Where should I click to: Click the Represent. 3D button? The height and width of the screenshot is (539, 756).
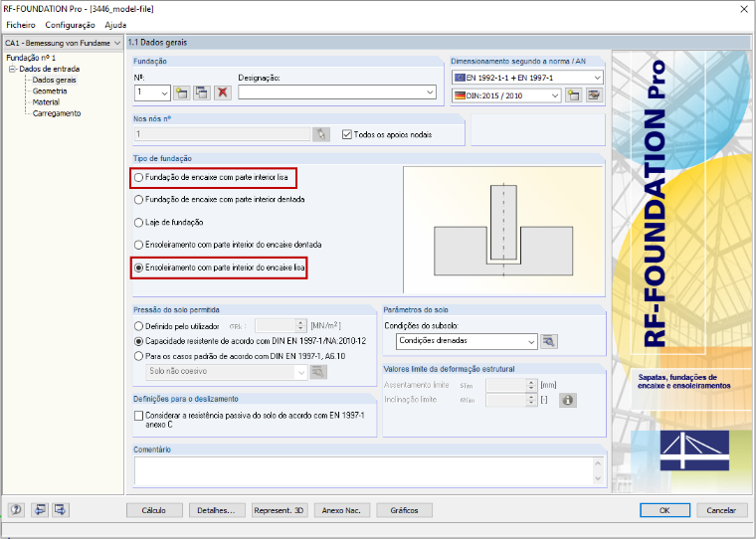pyautogui.click(x=280, y=510)
